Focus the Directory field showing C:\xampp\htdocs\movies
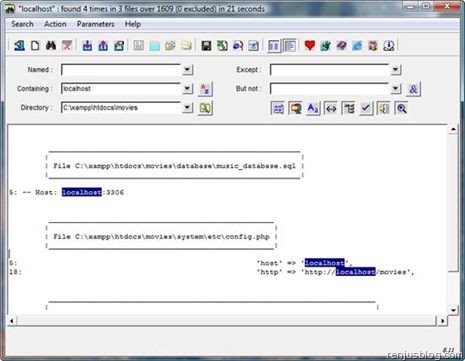Screen dimensions: 465x361 [121, 108]
